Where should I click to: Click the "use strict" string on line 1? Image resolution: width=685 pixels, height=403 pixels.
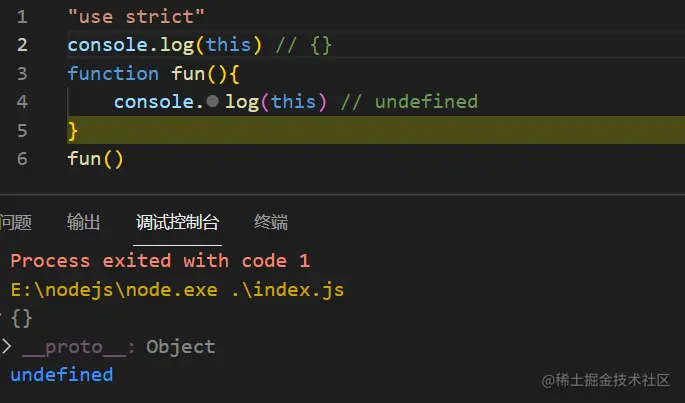click(136, 17)
